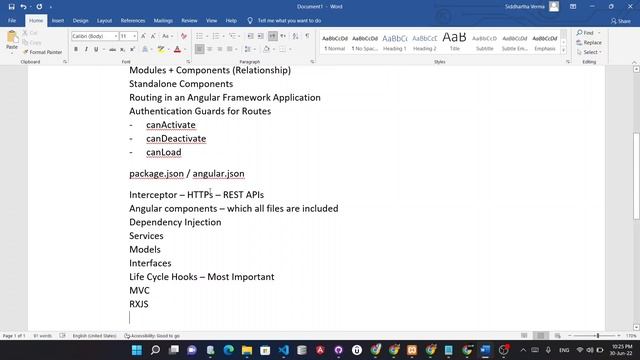Image resolution: width=640 pixels, height=360 pixels.
Task: Toggle paragraph marks display
Action: pyautogui.click(x=307, y=36)
